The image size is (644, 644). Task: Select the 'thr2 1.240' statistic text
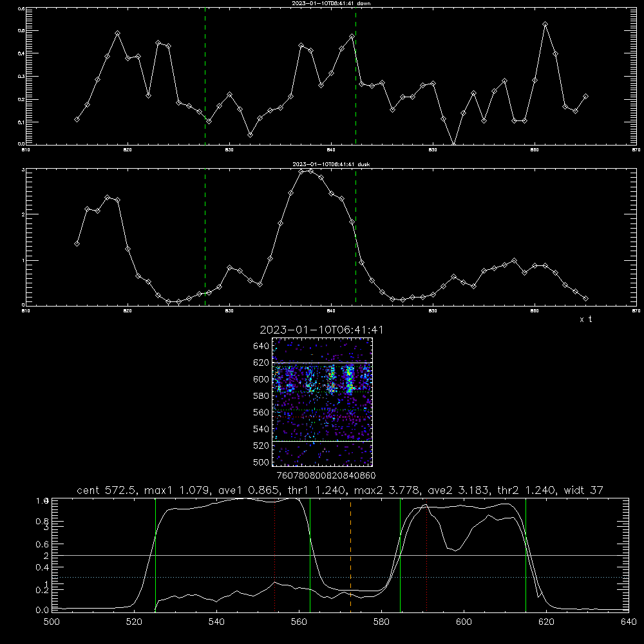pos(527,490)
